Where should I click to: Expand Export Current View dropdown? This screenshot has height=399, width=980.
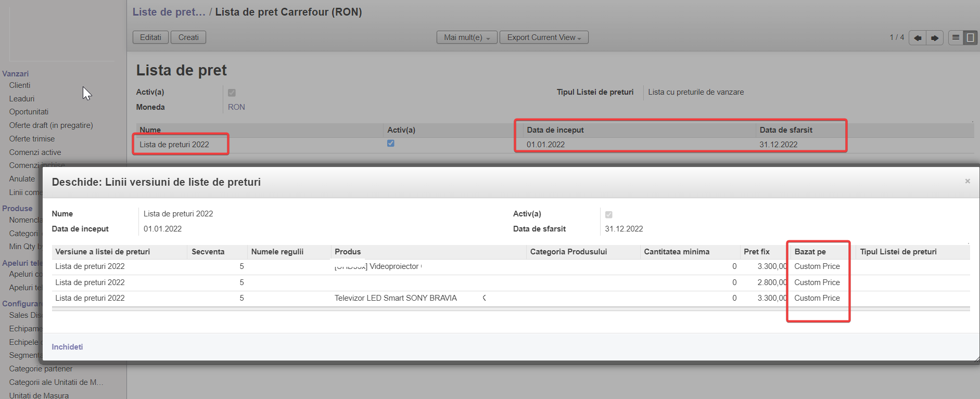[x=543, y=37]
